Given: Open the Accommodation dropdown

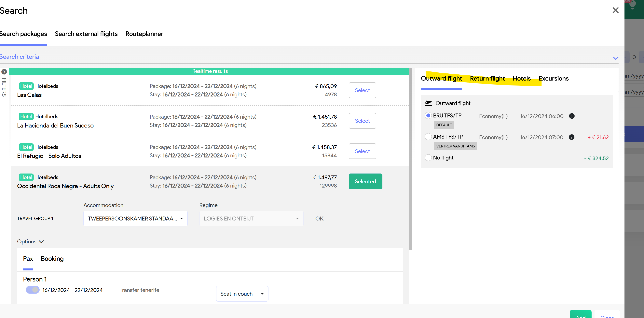Looking at the screenshot, I should (135, 218).
